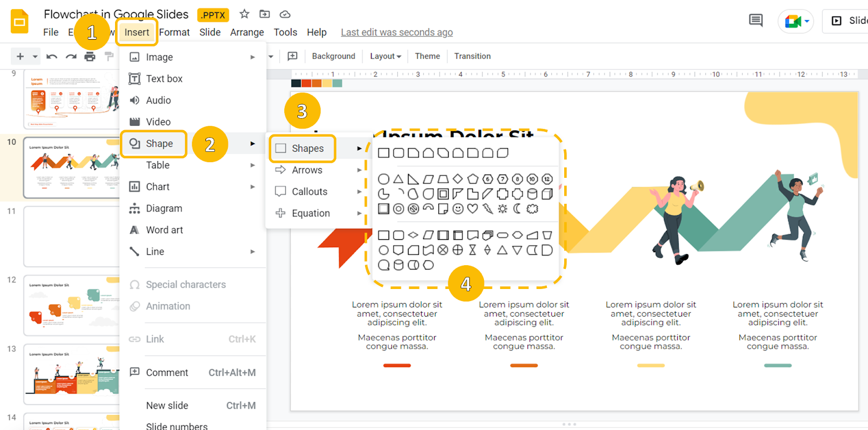
Task: Select the flowchart merge downward triangle
Action: tap(517, 250)
